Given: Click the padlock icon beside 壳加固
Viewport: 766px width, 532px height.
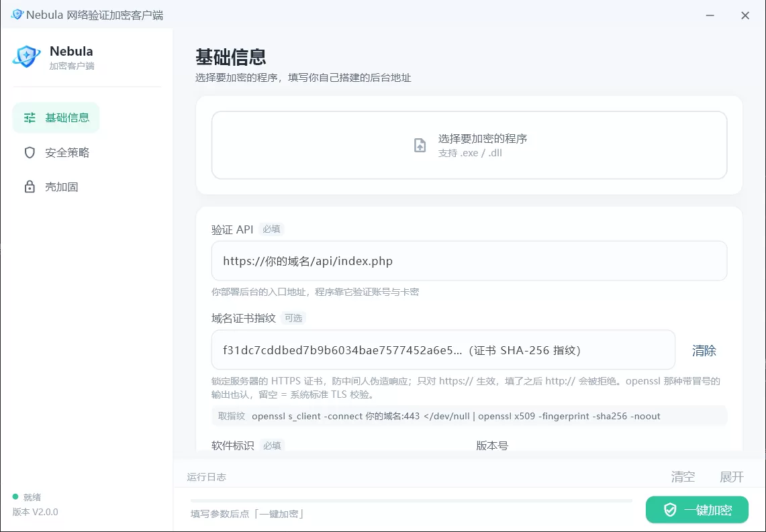Looking at the screenshot, I should [30, 187].
